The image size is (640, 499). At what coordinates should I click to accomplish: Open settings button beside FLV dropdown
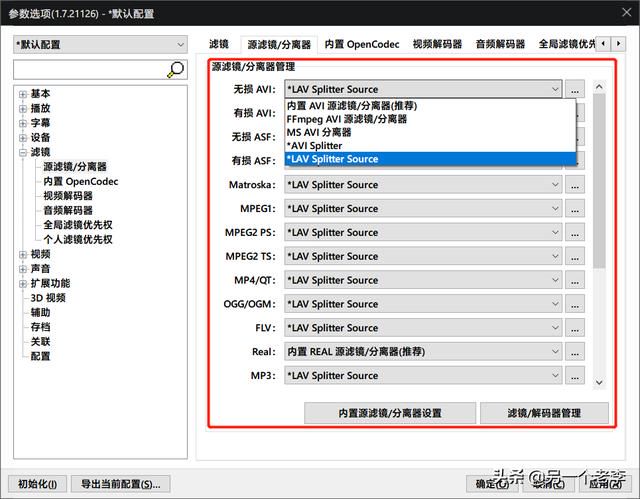575,328
